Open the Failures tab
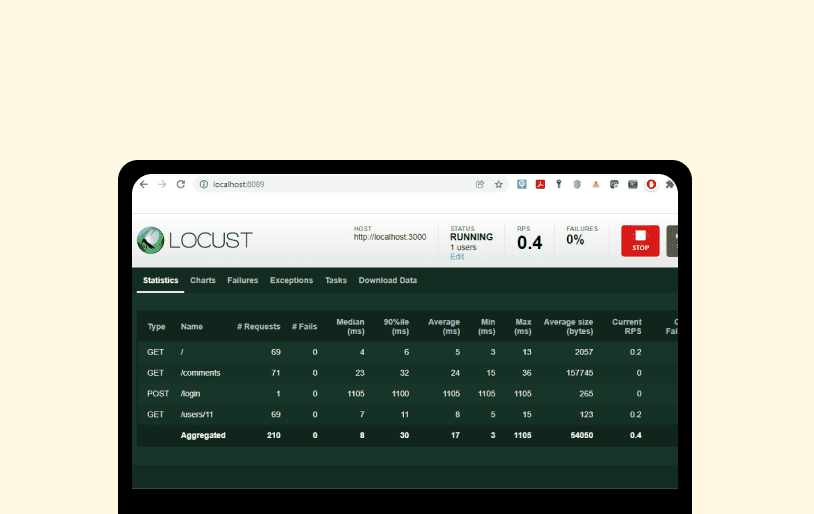Viewport: 814px width, 514px height. (242, 280)
